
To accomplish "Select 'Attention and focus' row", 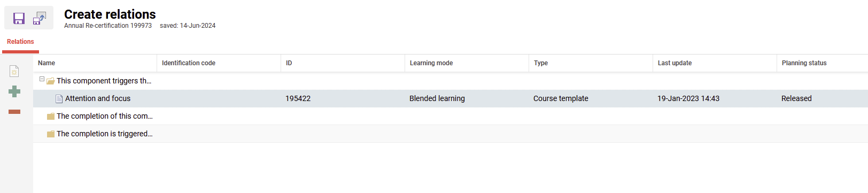I will 451,98.
